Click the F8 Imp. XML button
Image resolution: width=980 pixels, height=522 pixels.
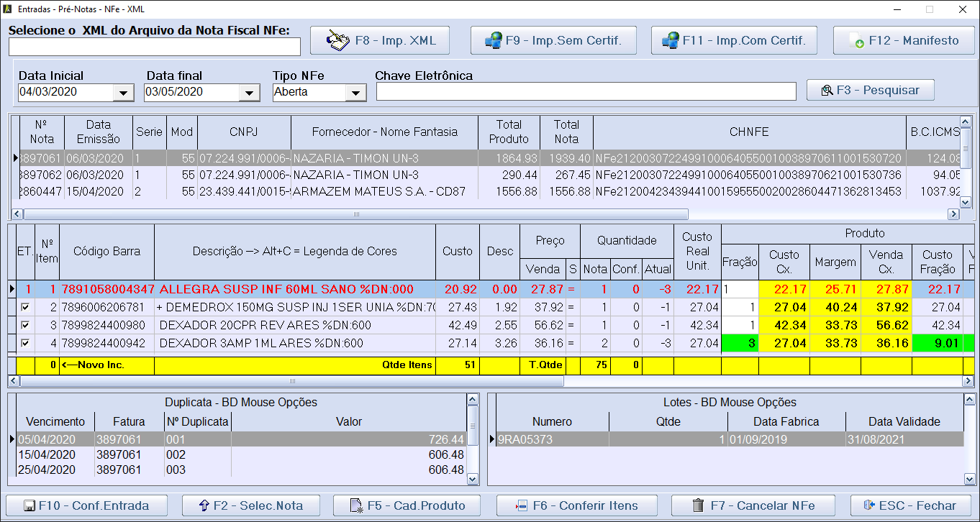click(x=380, y=40)
